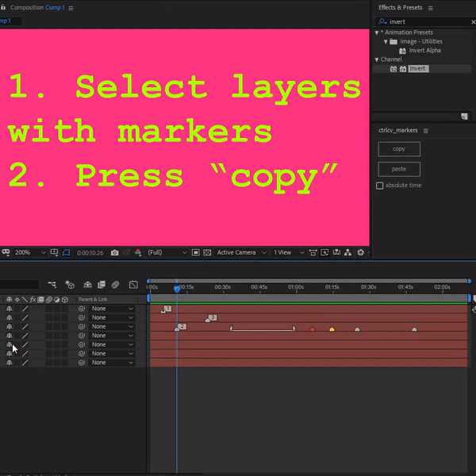Click the Take Snapshot camera icon

(x=114, y=252)
